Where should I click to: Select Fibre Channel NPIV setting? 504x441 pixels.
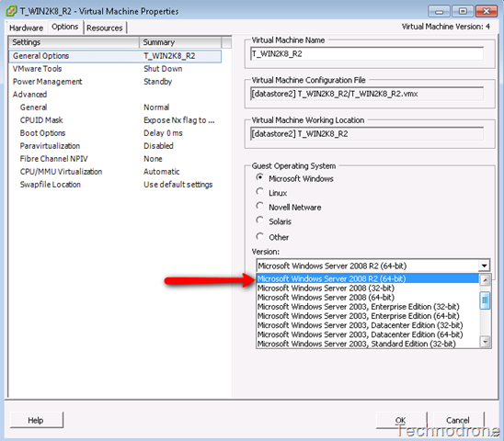[x=53, y=159]
